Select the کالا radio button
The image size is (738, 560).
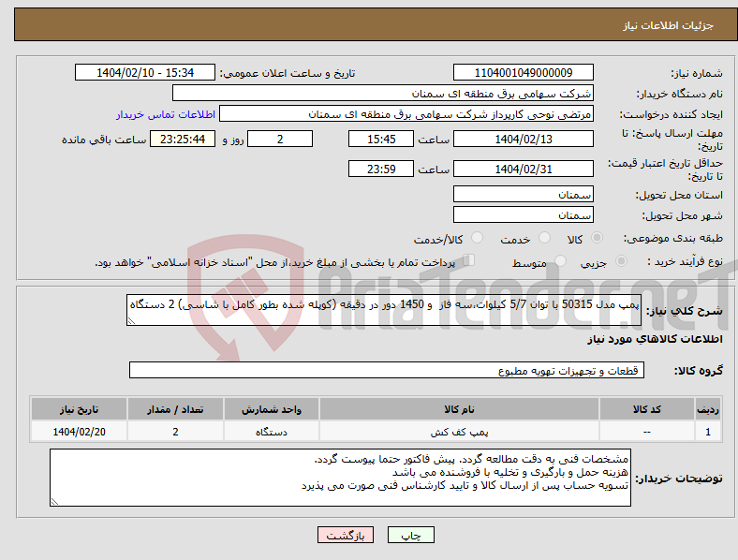[x=597, y=238]
